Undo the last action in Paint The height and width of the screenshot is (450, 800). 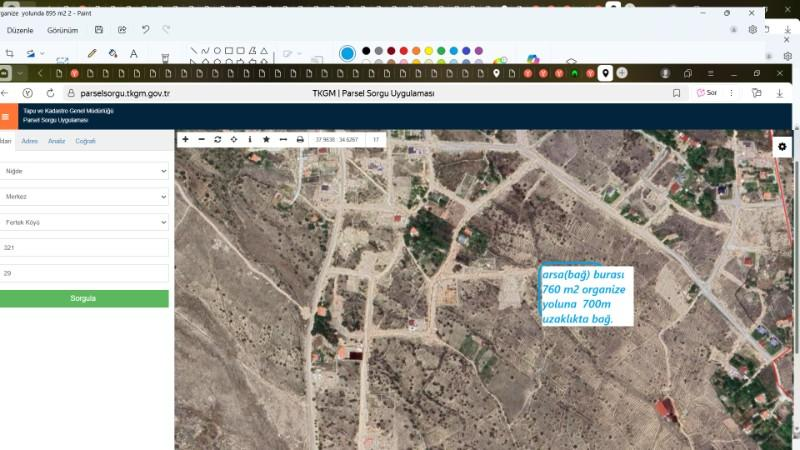(x=145, y=30)
